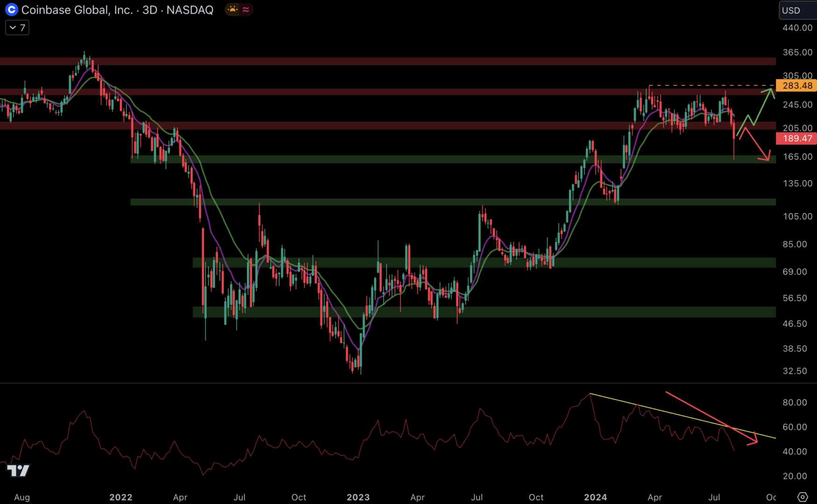Expand the collapsed 7 indicators legend
Viewport: 817px width, 504px height.
17,28
